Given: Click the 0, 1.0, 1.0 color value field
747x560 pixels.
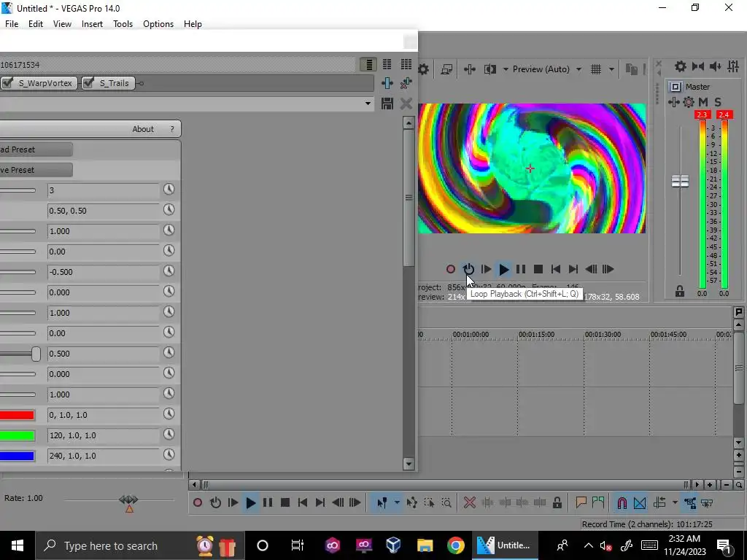Looking at the screenshot, I should coord(104,415).
